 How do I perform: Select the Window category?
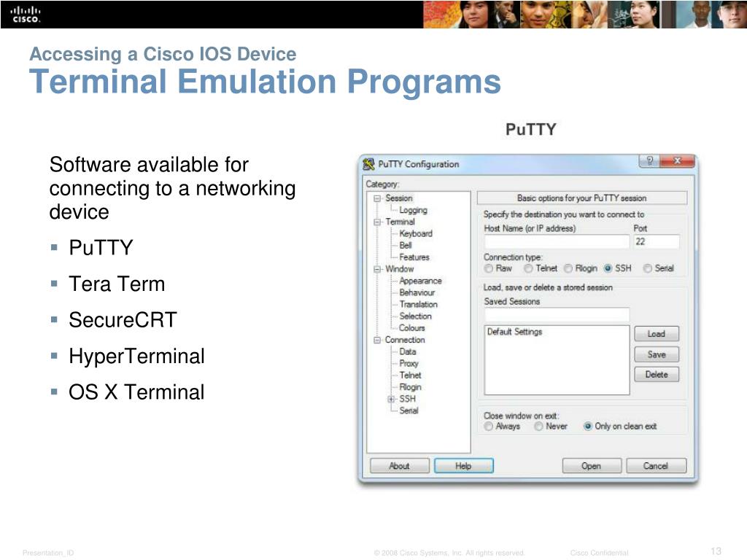click(400, 269)
